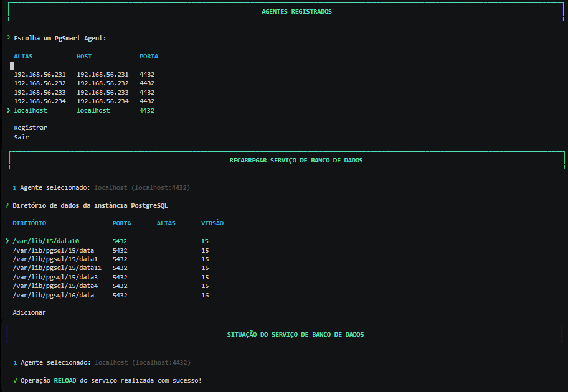Image resolution: width=568 pixels, height=392 pixels.
Task: Click the selection arrow beside localhost
Action: [8, 110]
